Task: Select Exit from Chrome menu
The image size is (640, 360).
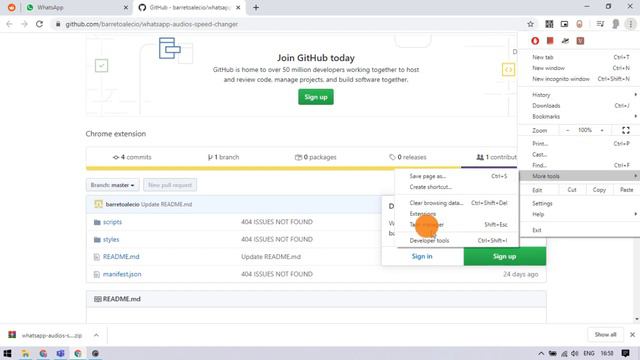Action: [580, 230]
